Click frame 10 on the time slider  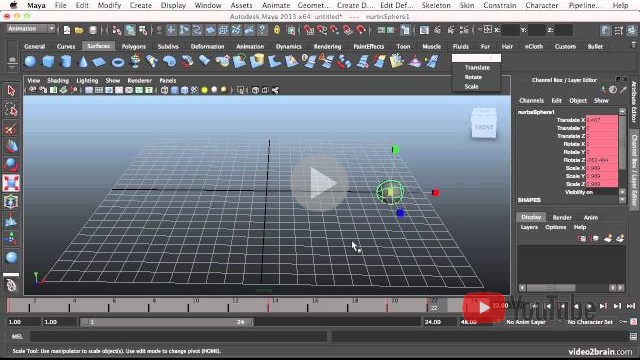click(188, 305)
